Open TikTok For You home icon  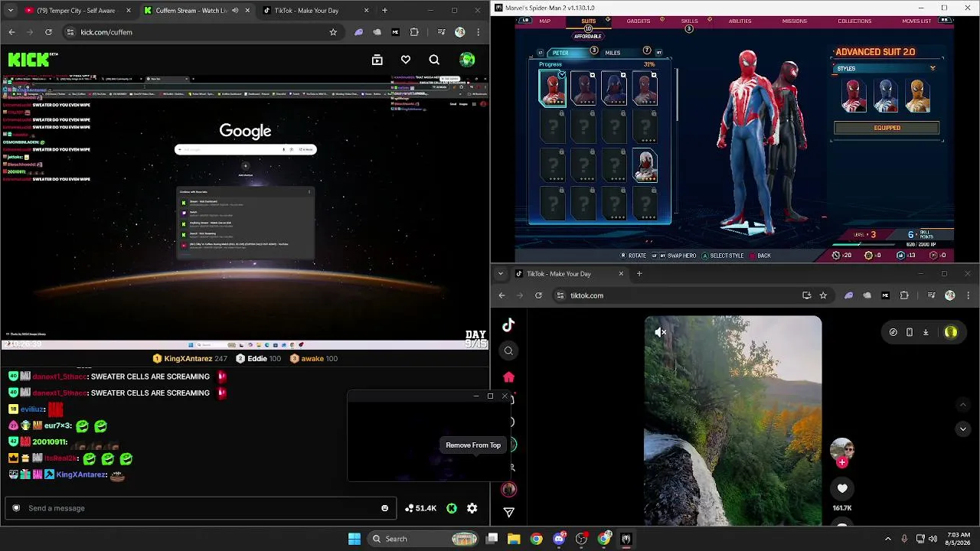pyautogui.click(x=508, y=377)
